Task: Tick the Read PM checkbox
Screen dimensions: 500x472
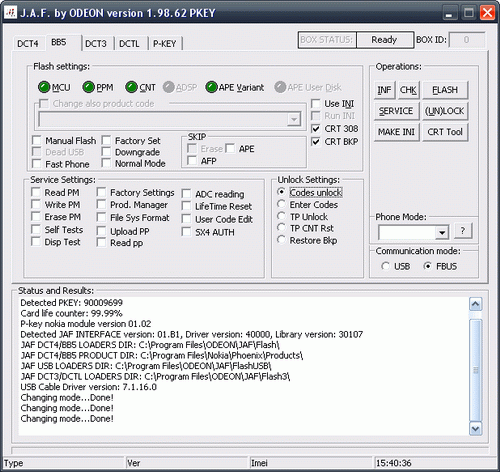Action: (x=36, y=192)
